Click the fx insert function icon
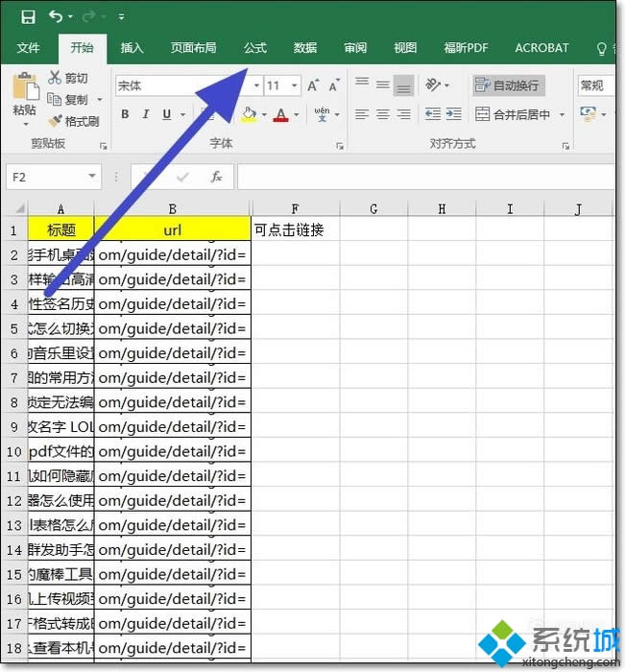This screenshot has height=672, width=625. [x=216, y=177]
